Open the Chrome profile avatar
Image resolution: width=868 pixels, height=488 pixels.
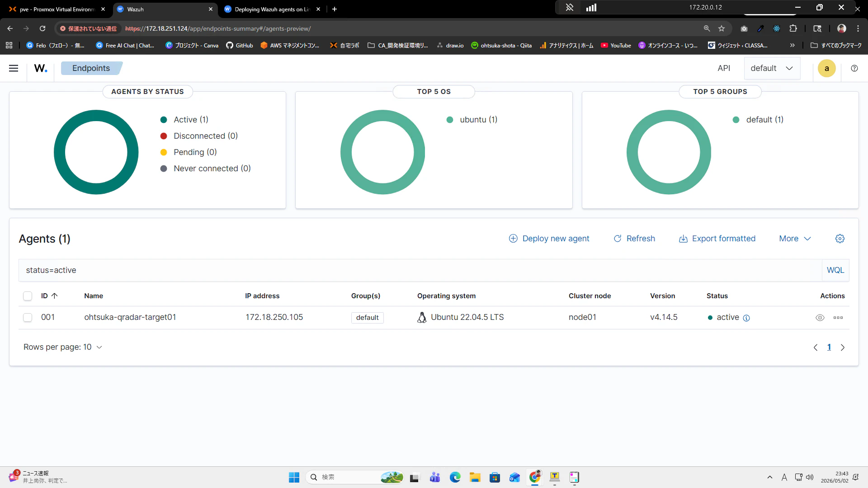842,28
